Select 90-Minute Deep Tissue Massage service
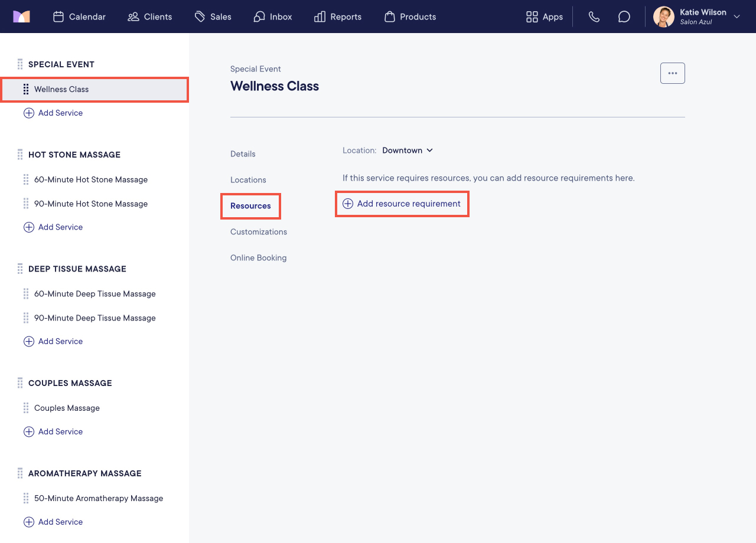Viewport: 756px width, 543px height. 94,318
